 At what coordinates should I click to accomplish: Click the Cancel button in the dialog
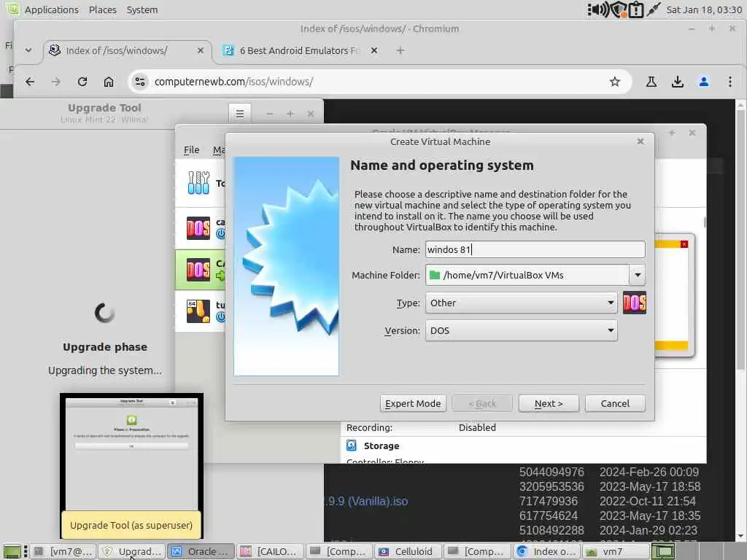click(614, 403)
